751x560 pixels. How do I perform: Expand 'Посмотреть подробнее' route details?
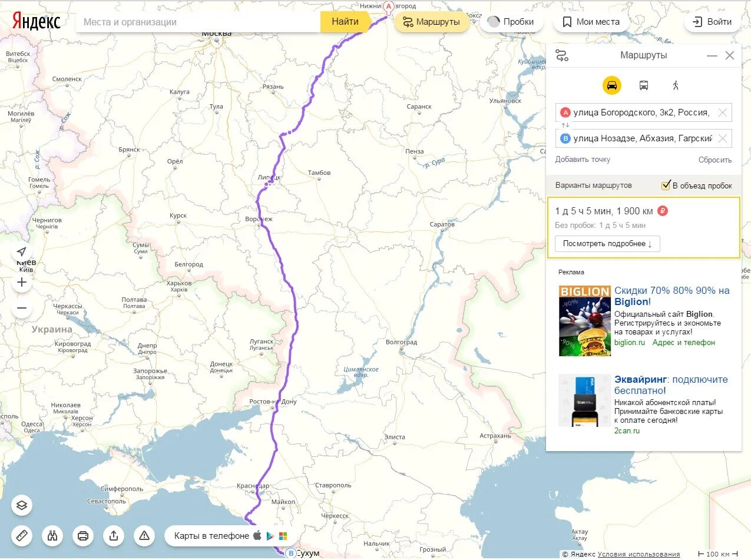607,244
